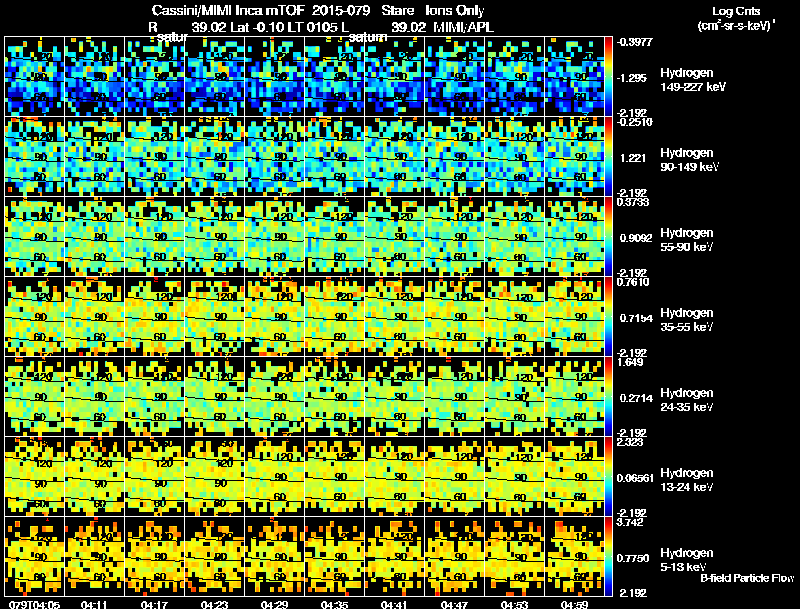
Task: Open the 35-55 keV panel at 04:05
Action: coord(34,317)
